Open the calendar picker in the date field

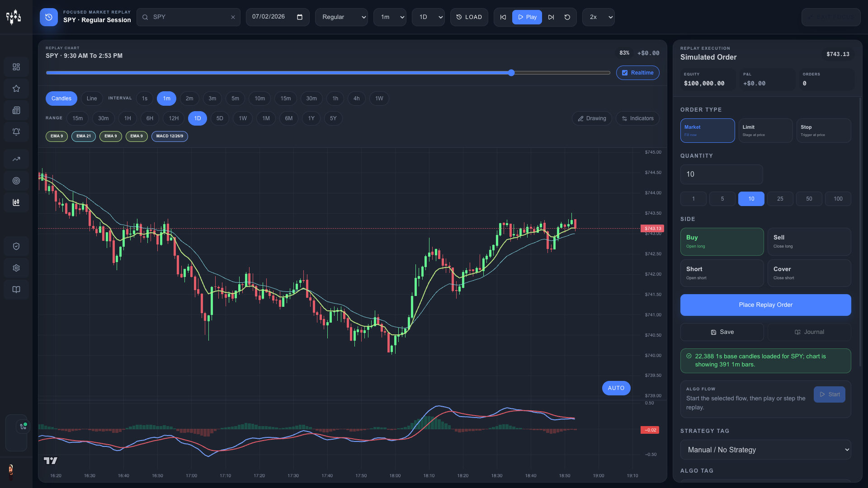tap(300, 17)
